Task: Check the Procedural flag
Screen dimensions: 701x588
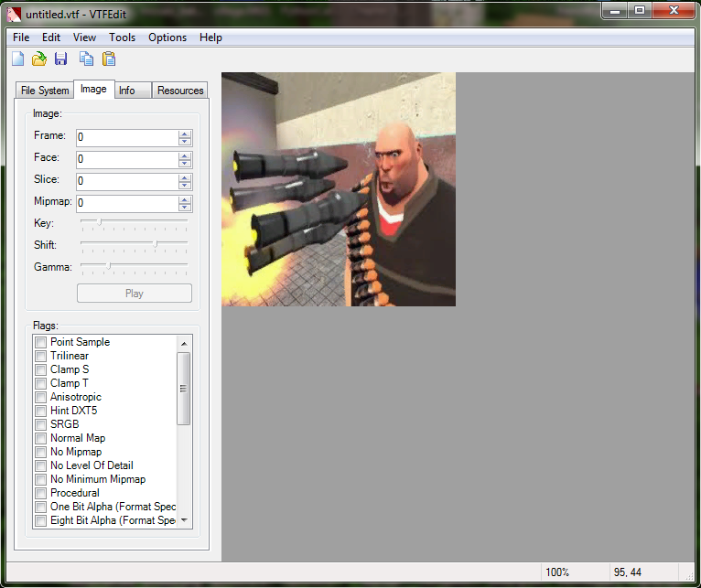Action: pyautogui.click(x=40, y=493)
